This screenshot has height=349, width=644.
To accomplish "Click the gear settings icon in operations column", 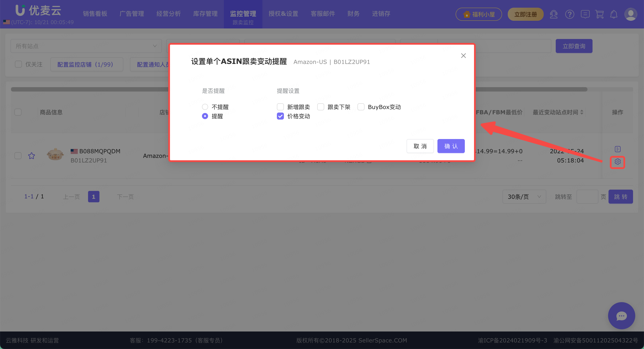I will click(x=617, y=162).
